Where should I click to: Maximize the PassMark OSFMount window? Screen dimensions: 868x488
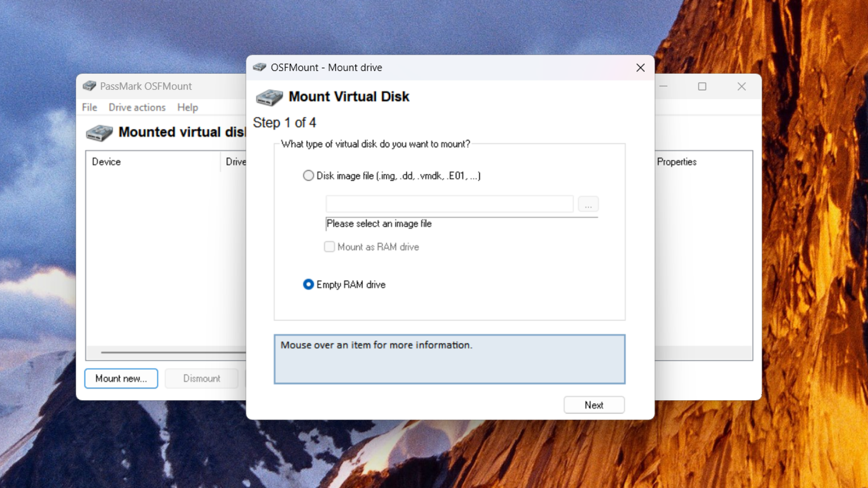click(x=702, y=86)
